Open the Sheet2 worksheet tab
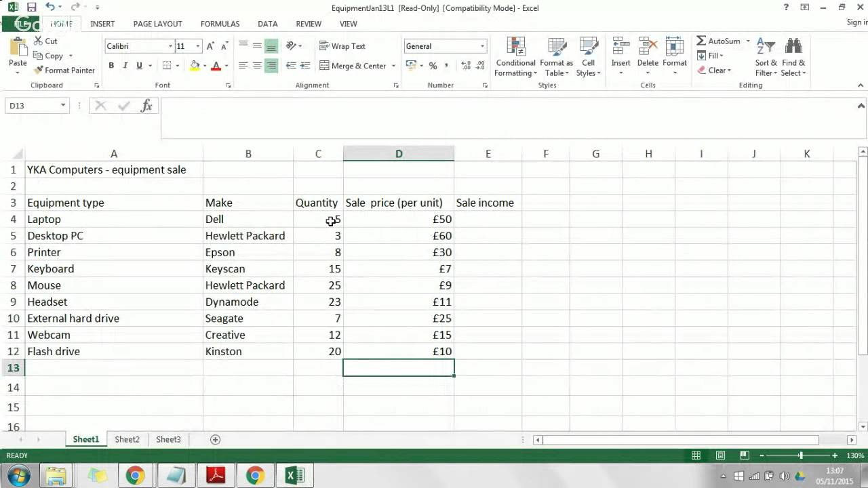The width and height of the screenshot is (868, 488). click(x=127, y=439)
